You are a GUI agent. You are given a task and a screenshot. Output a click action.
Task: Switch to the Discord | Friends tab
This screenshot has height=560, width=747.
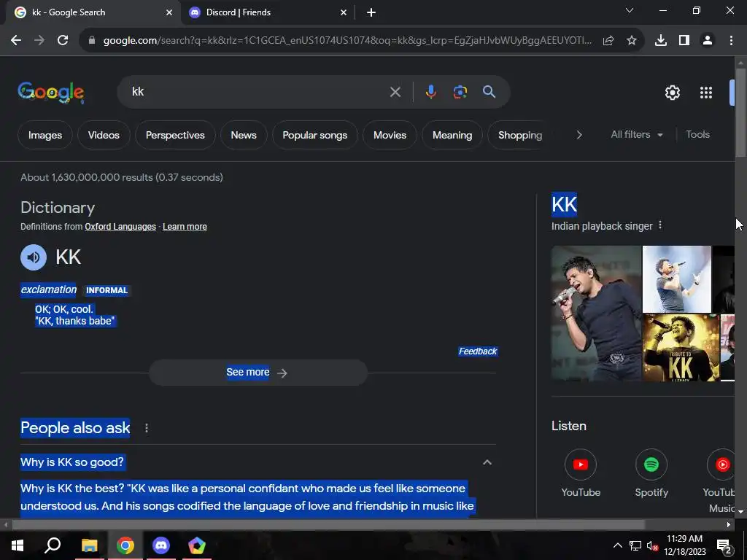268,12
